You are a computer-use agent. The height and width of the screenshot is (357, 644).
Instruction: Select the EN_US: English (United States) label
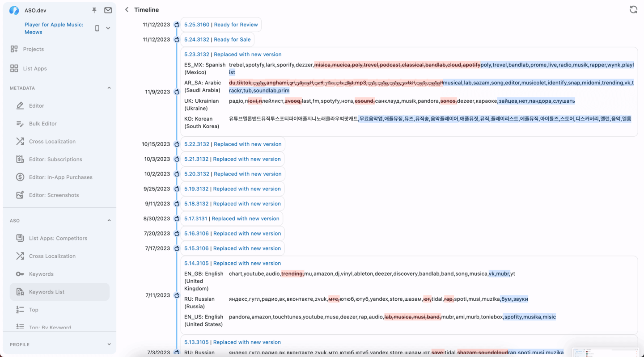point(203,320)
